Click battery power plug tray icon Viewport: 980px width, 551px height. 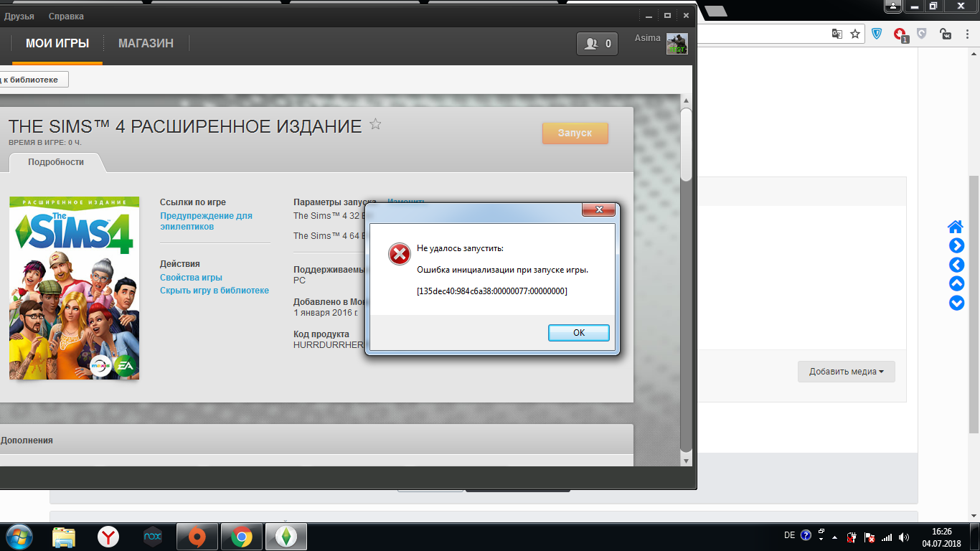tap(852, 537)
